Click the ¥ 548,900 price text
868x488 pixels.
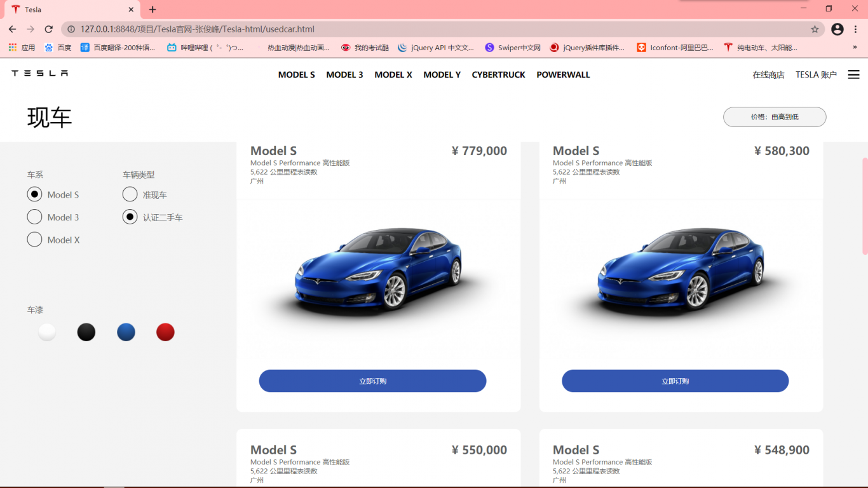[x=782, y=450]
